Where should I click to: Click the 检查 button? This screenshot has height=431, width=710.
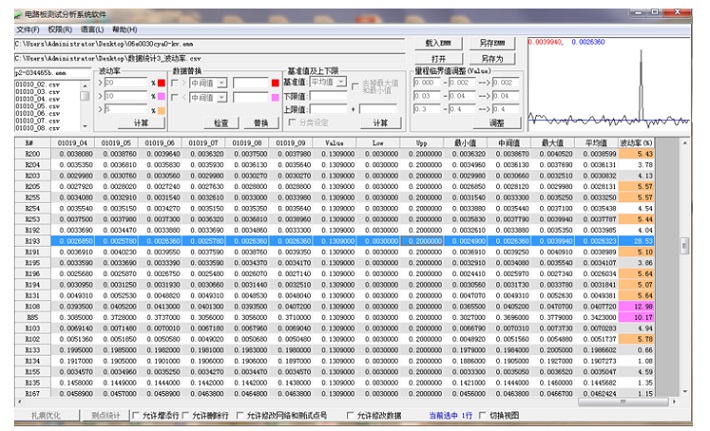(x=221, y=123)
